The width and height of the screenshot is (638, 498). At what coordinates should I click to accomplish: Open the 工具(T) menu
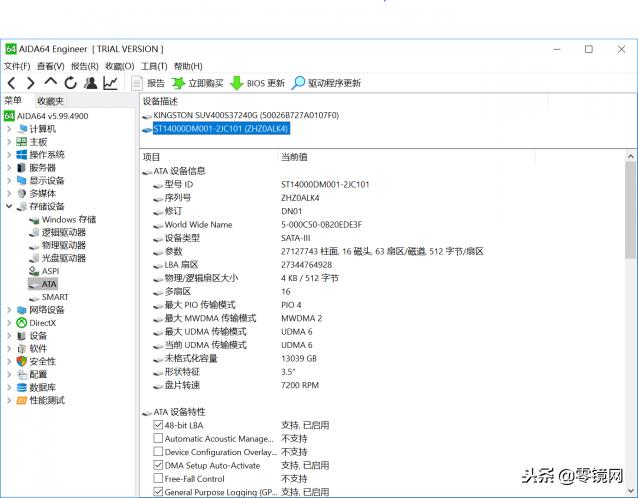[154, 66]
